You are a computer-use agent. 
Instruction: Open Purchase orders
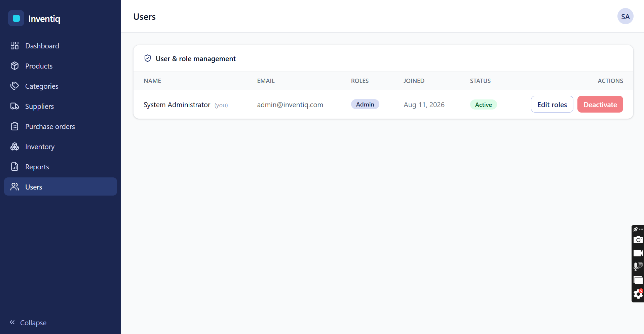point(61,126)
